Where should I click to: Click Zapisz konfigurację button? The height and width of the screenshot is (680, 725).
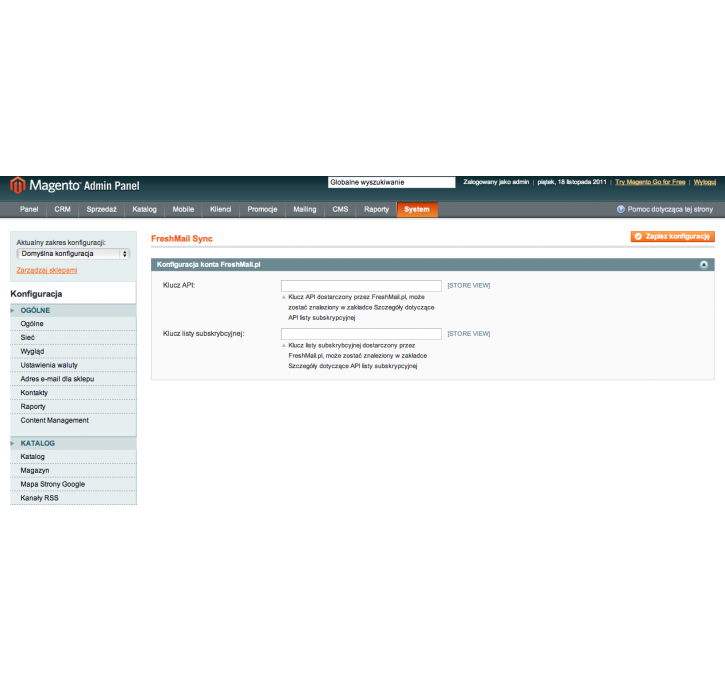pos(673,237)
